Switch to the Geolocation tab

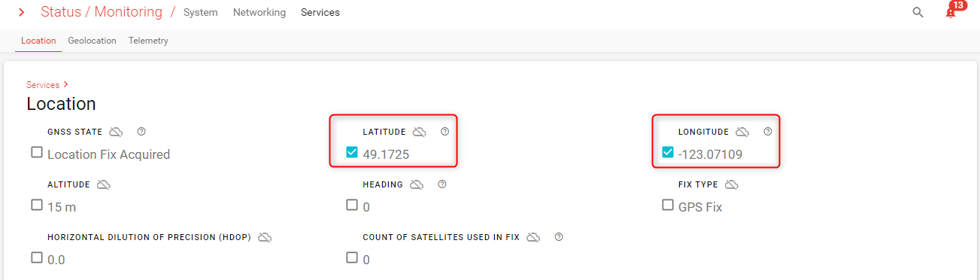(x=92, y=41)
